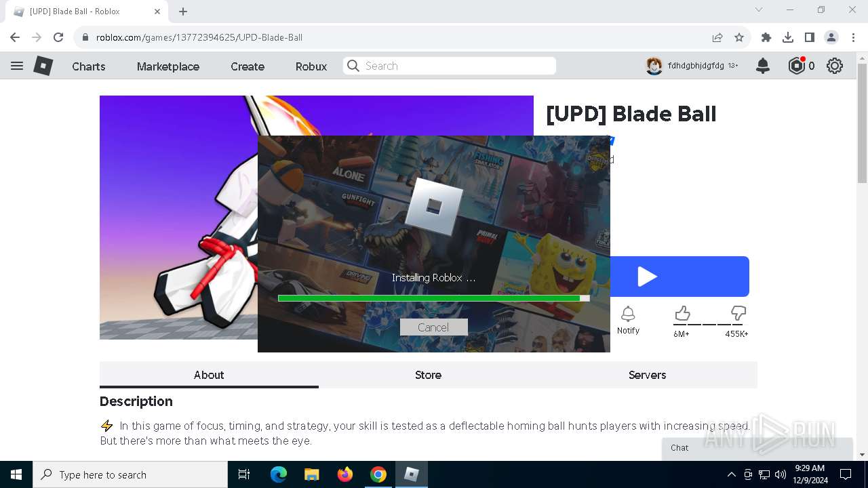Click the 6M+ likes count
868x488 pixels.
(x=682, y=334)
